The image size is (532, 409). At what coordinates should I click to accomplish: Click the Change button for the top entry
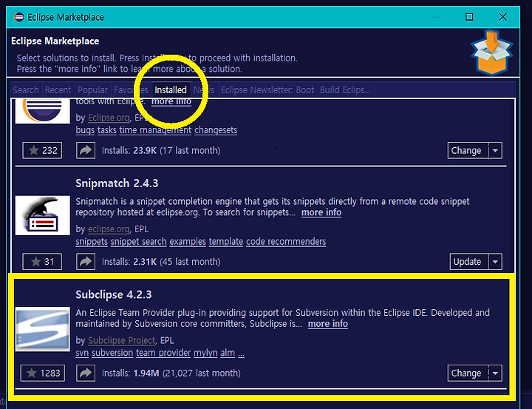468,150
